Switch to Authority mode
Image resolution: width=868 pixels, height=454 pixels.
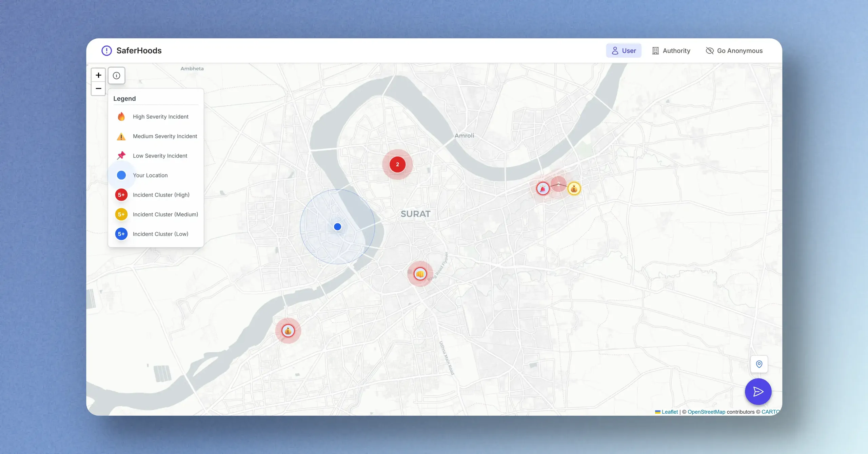coord(671,51)
